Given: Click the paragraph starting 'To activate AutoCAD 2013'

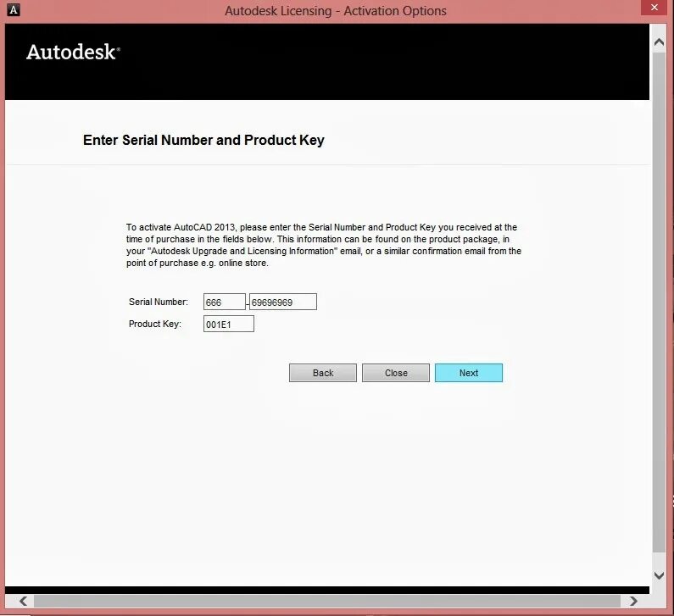Looking at the screenshot, I should point(324,245).
